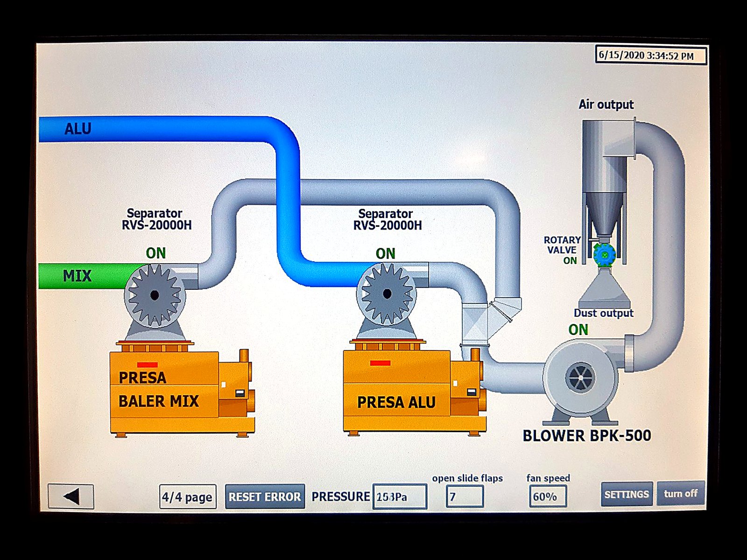Click the 4/4 page indicator
Image resolution: width=747 pixels, height=560 pixels.
tap(188, 497)
